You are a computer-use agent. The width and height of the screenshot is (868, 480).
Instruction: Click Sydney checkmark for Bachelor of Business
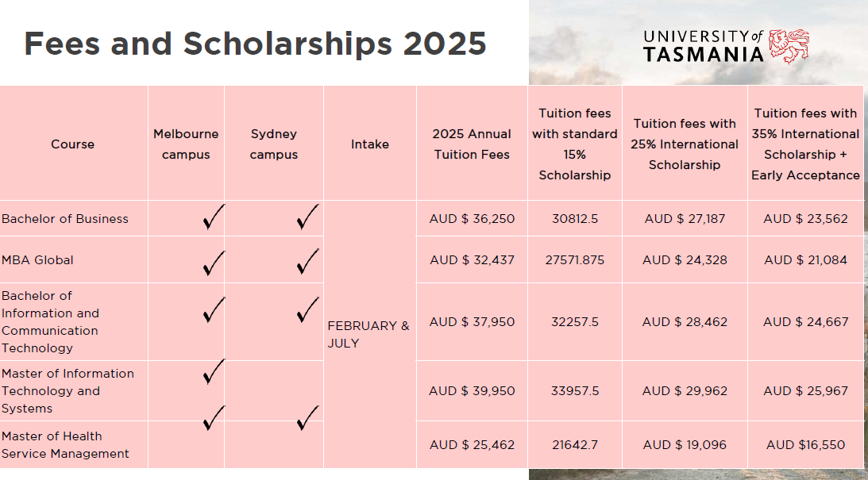pos(307,217)
